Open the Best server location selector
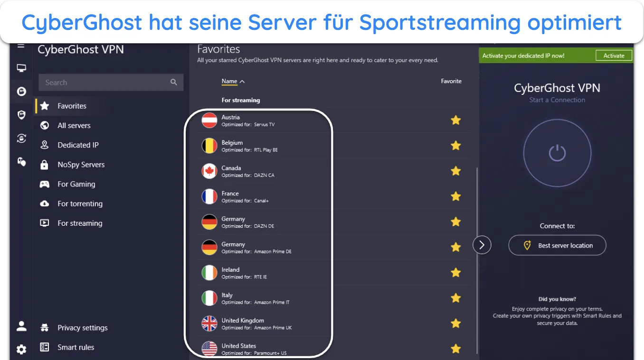The height and width of the screenshot is (360, 644). pyautogui.click(x=557, y=245)
